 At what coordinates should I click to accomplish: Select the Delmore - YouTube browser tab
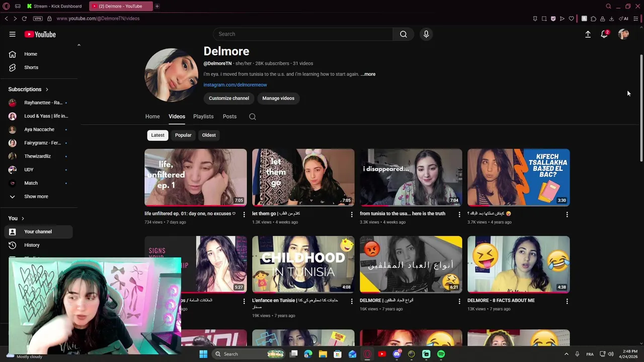121,6
